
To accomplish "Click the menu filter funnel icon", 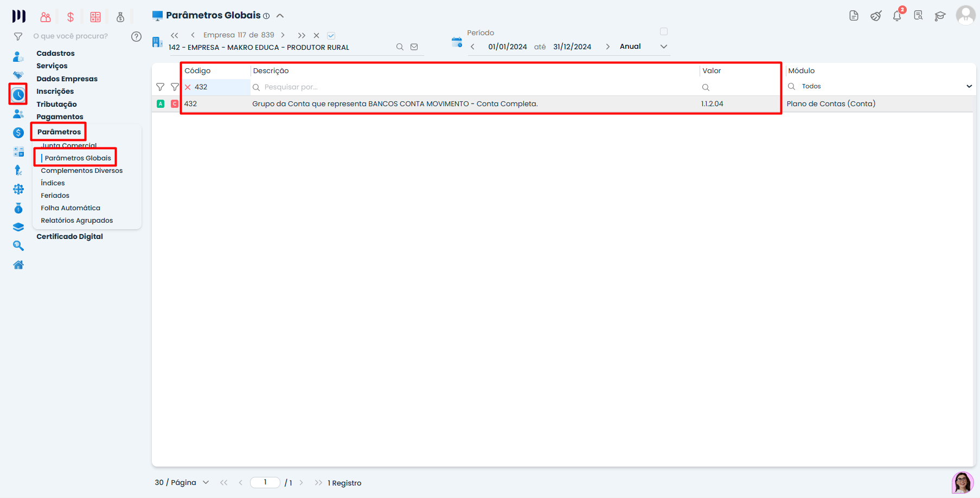I will [18, 36].
